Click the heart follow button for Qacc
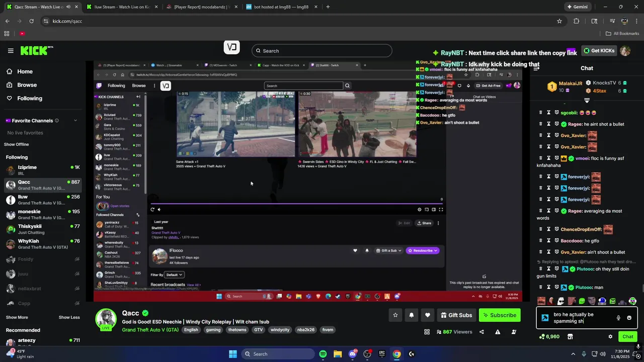Image resolution: width=644 pixels, height=362 pixels. click(428, 315)
